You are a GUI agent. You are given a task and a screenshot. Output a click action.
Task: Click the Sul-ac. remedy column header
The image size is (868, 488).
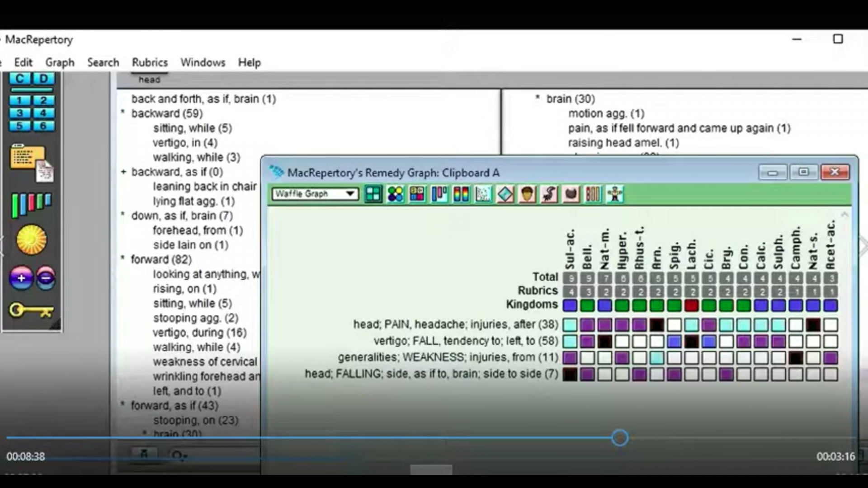(570, 249)
